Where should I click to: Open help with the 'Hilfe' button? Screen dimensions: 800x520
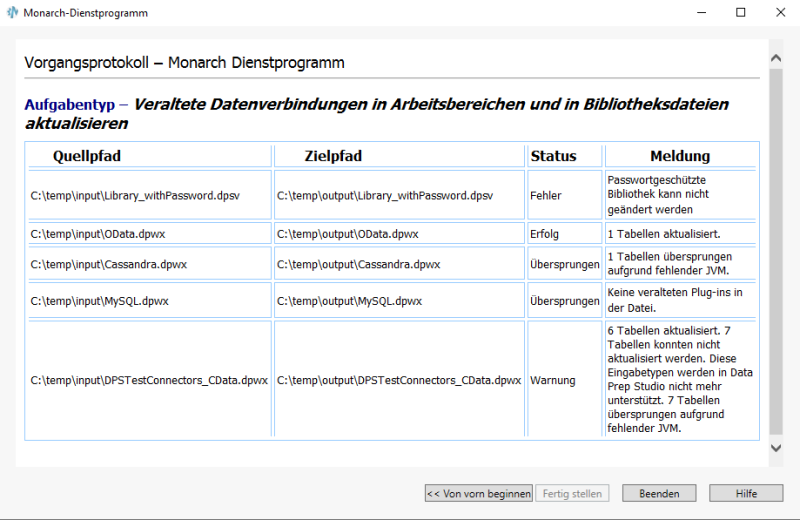[746, 493]
